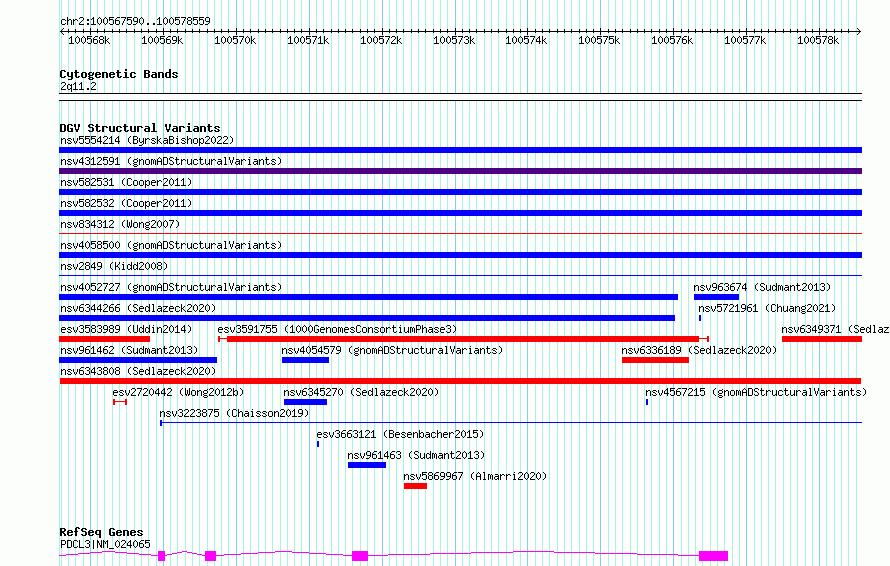Image resolution: width=890 pixels, height=566 pixels.
Task: Click the nsv3223875 (Chaisson2019) label
Action: pos(234,413)
